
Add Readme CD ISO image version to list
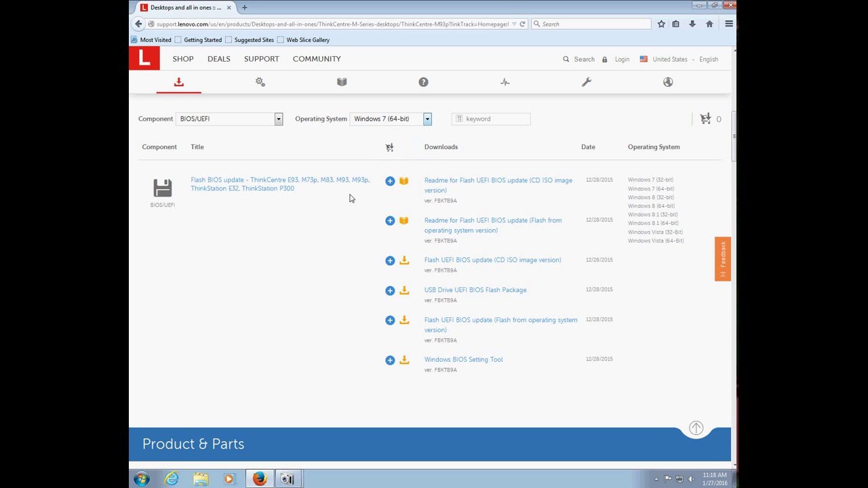pyautogui.click(x=390, y=181)
